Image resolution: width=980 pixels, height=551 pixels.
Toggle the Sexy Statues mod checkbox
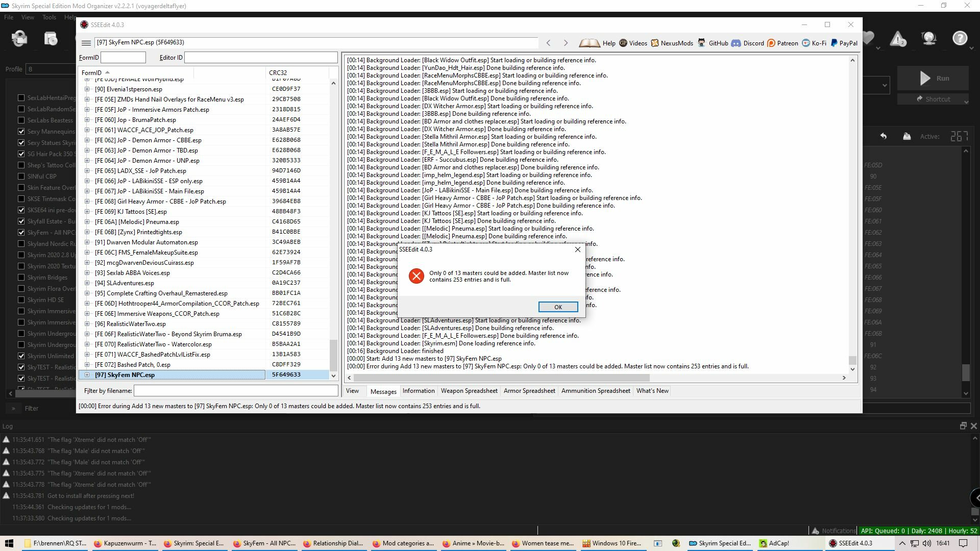coord(21,143)
